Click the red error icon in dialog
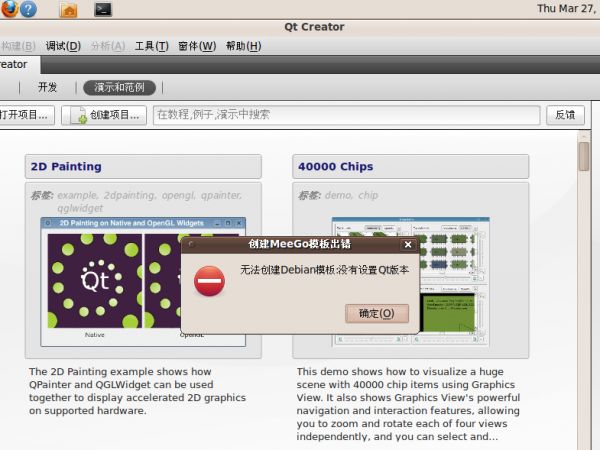The height and width of the screenshot is (450, 600). pos(209,283)
